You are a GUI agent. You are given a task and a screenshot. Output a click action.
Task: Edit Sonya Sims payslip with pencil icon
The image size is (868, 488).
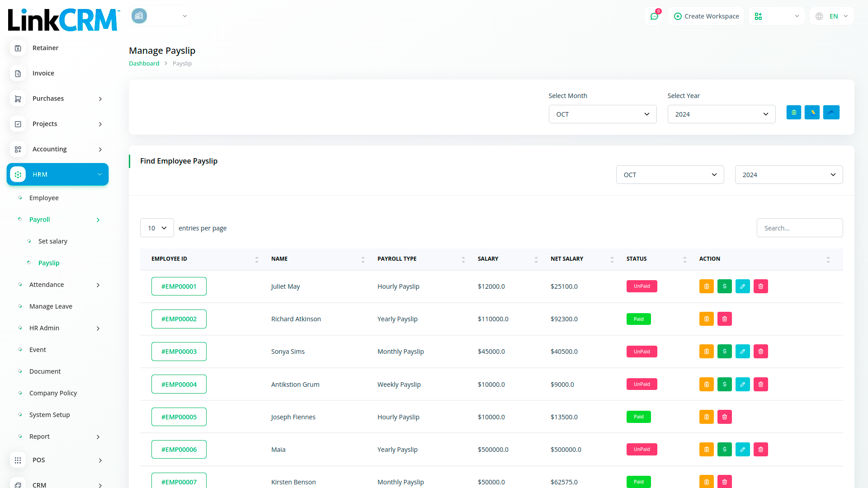pyautogui.click(x=742, y=352)
